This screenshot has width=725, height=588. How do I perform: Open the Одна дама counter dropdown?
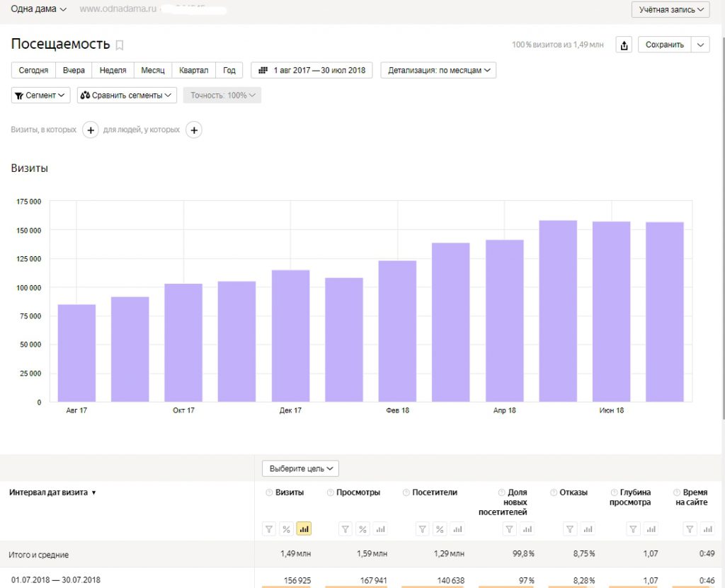point(38,8)
